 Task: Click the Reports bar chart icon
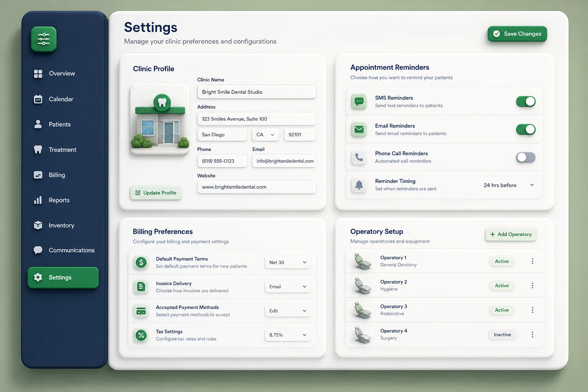(x=38, y=200)
